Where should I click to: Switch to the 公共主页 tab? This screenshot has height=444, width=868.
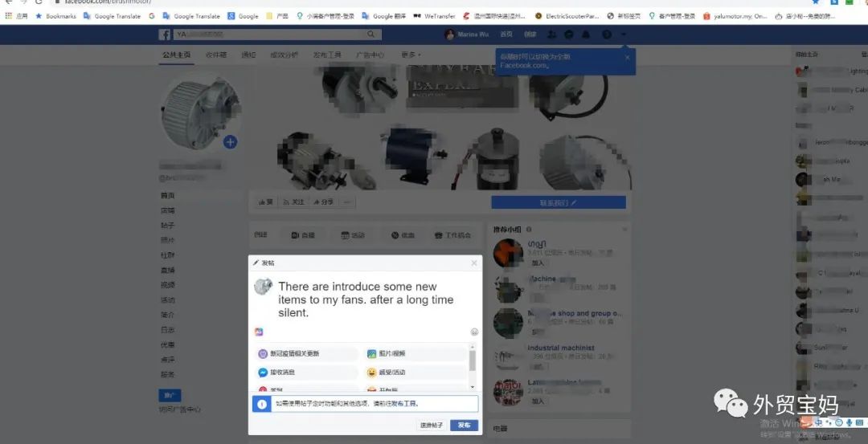tap(176, 55)
